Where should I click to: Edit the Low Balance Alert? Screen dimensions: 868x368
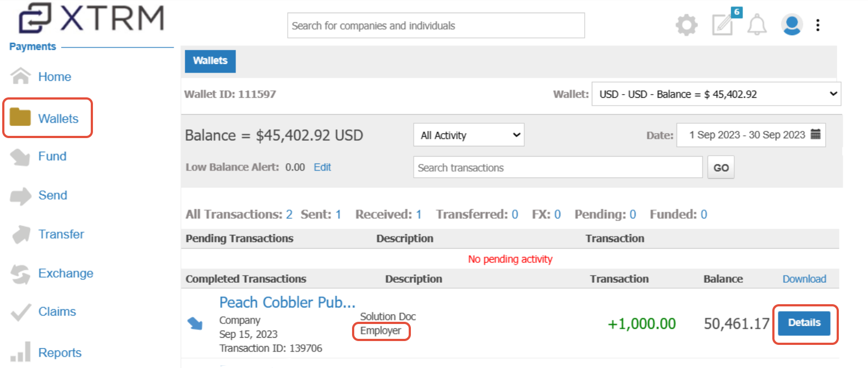[322, 167]
